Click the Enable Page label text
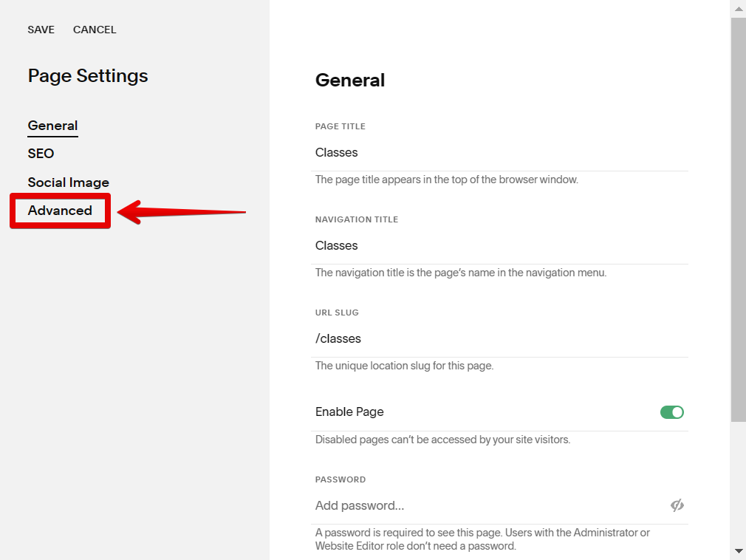This screenshot has width=746, height=560. click(x=349, y=412)
